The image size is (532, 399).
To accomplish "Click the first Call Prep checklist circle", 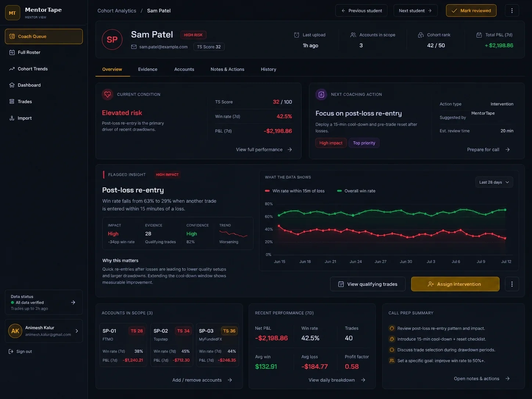I will point(392,328).
